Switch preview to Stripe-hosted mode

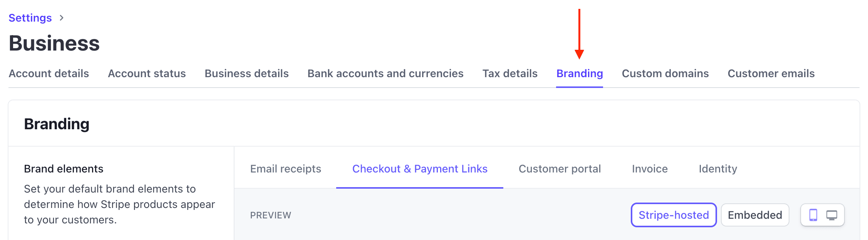click(673, 215)
